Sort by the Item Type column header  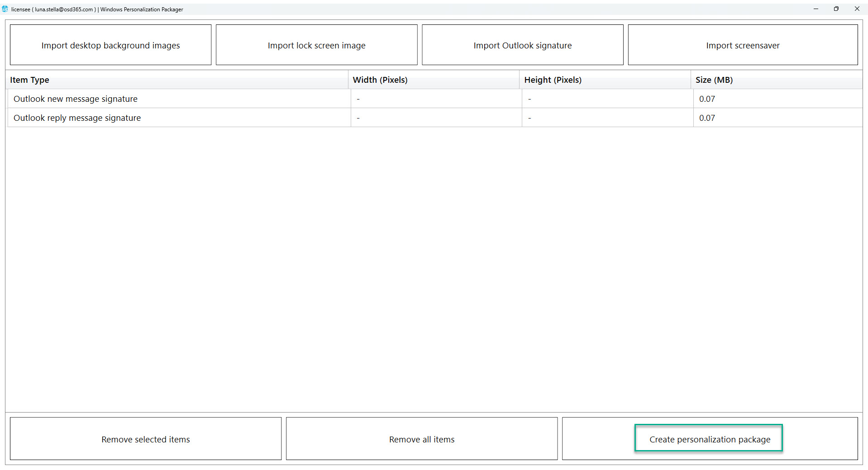pos(29,80)
